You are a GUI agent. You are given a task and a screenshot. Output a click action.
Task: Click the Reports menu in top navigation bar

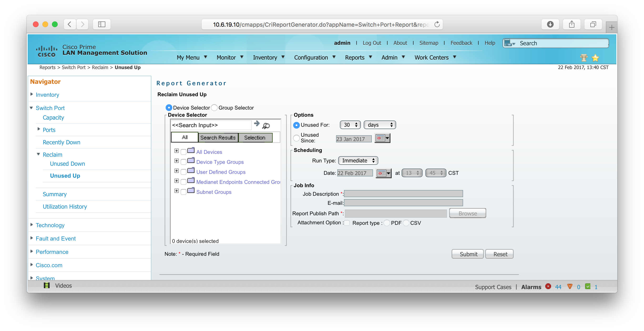point(355,57)
